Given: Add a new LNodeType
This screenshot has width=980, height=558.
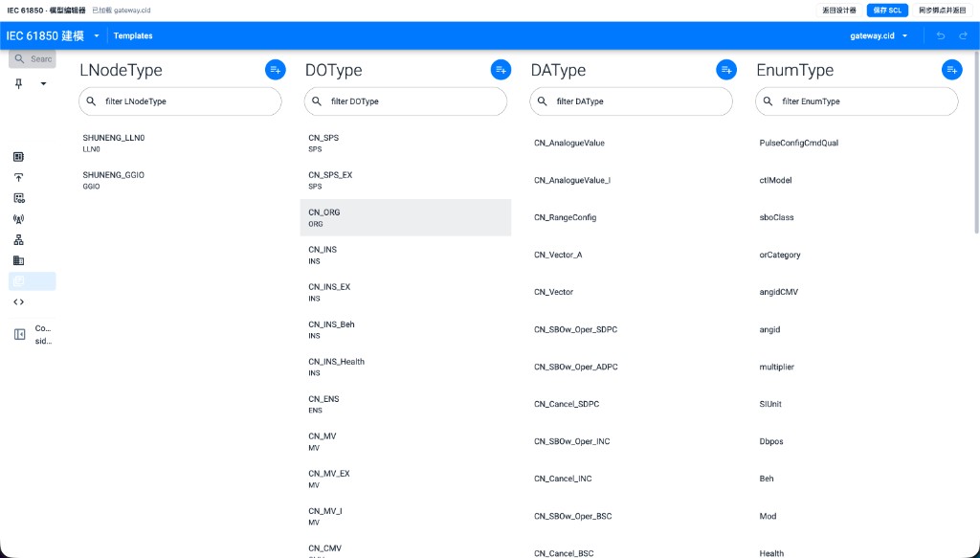Looking at the screenshot, I should (x=275, y=70).
